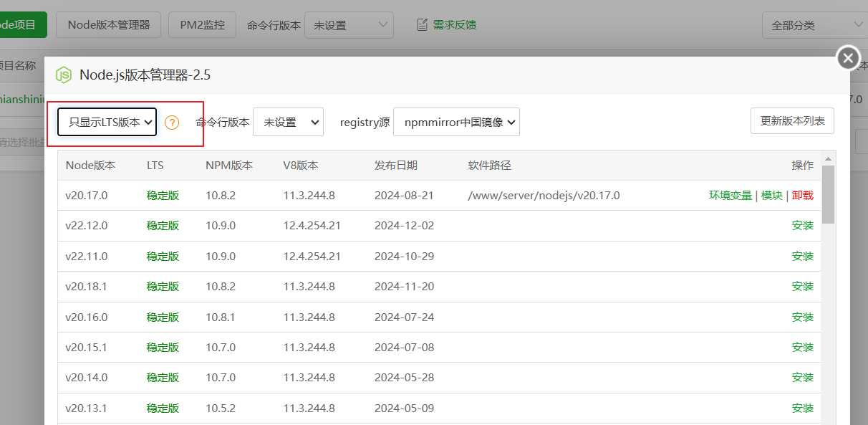Click the v20.18.1 version cell
The width and height of the screenshot is (868, 425).
point(87,286)
